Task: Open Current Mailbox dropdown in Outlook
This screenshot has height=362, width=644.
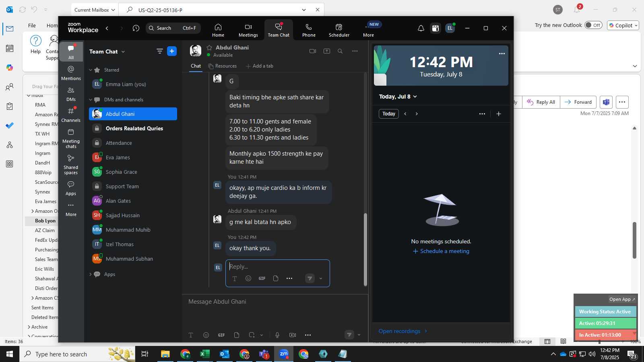Action: pyautogui.click(x=95, y=10)
